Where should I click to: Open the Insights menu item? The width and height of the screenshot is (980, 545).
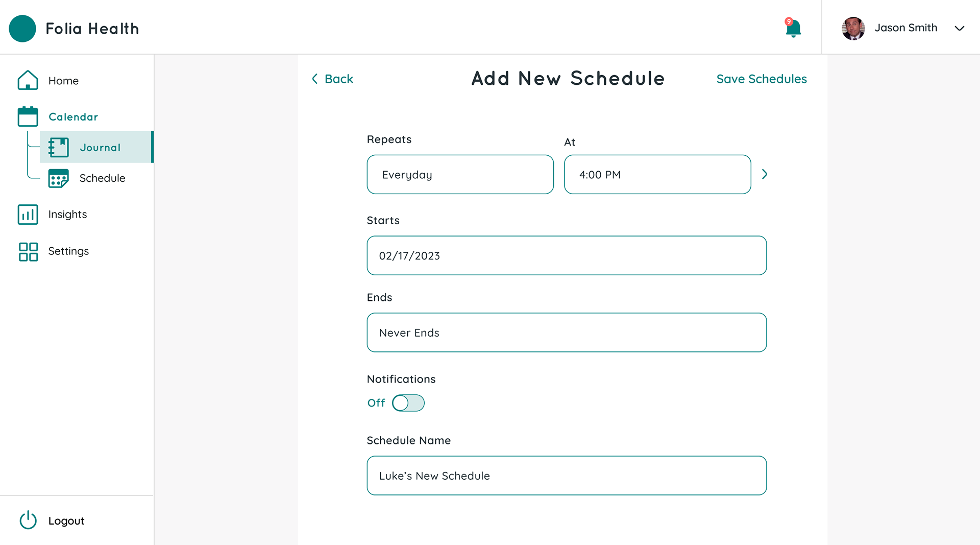point(67,215)
